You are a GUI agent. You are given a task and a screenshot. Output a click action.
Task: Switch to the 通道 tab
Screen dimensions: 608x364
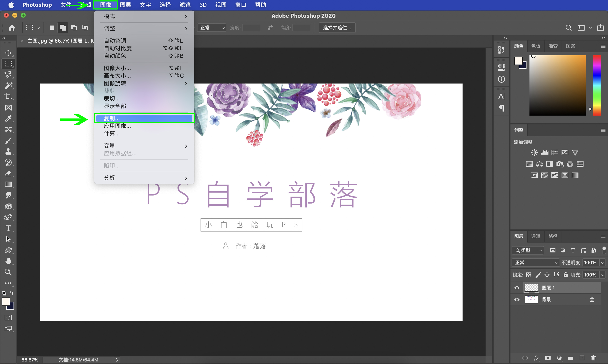(x=536, y=236)
